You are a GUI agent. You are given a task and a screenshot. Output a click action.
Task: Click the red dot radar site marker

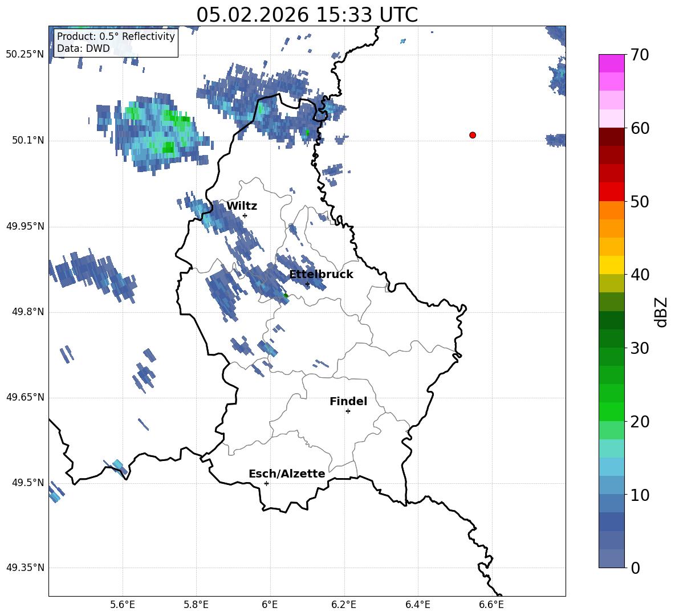point(472,135)
